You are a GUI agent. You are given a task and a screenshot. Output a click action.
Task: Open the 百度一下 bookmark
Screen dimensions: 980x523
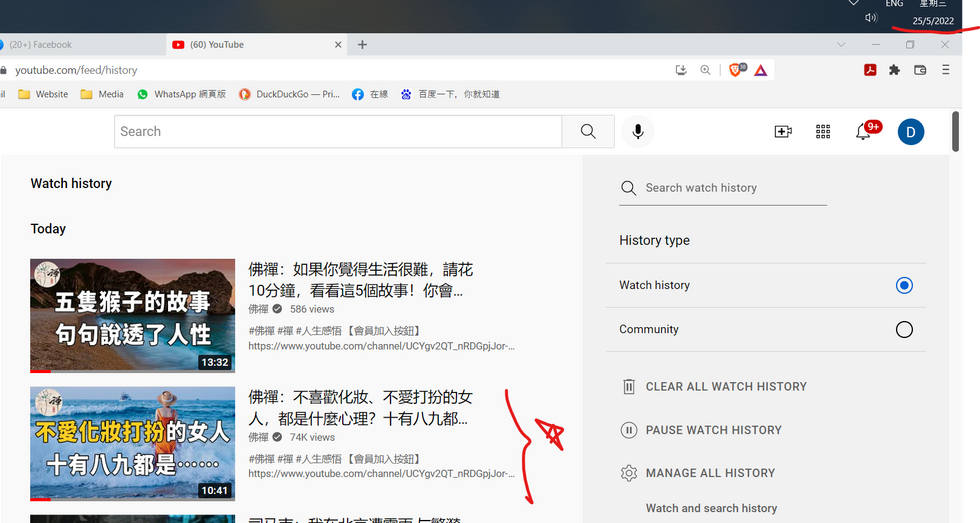point(450,94)
